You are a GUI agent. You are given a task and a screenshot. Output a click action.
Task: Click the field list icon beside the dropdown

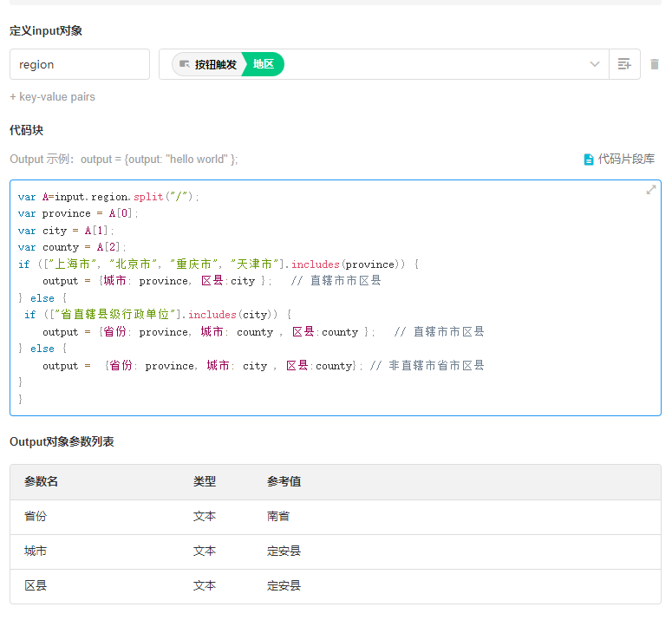(624, 64)
